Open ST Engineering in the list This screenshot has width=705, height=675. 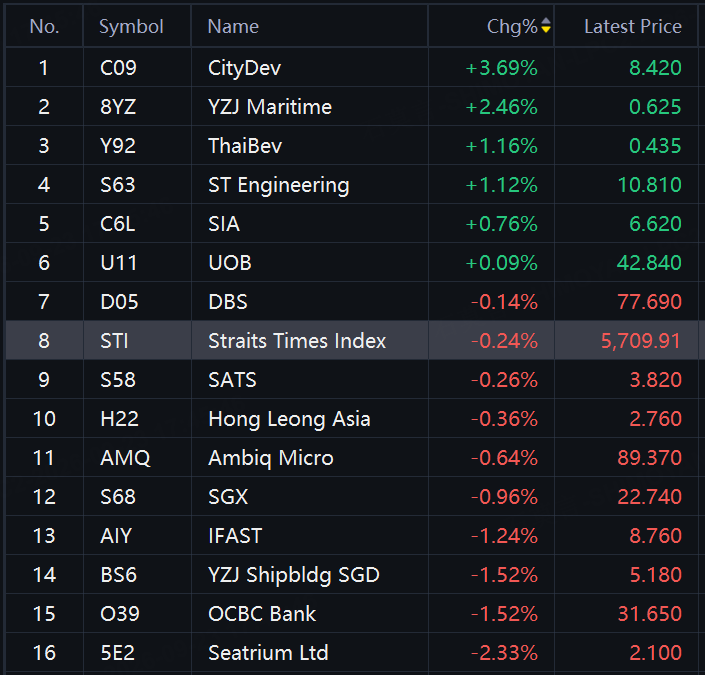coord(352,184)
